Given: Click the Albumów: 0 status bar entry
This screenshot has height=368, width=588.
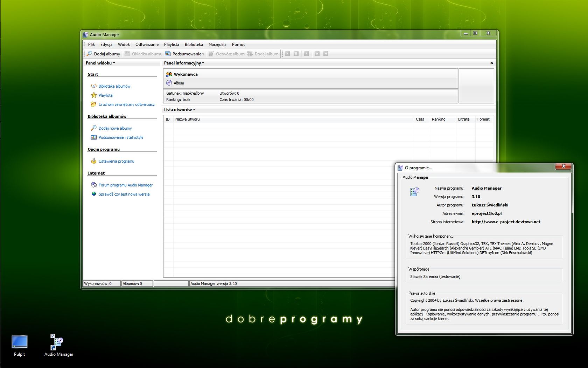Looking at the screenshot, I should [137, 284].
